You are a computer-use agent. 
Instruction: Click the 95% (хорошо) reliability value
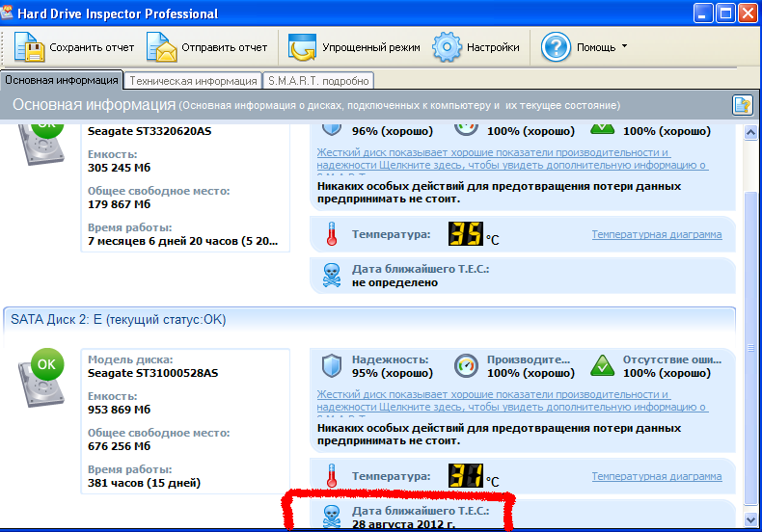tap(393, 373)
